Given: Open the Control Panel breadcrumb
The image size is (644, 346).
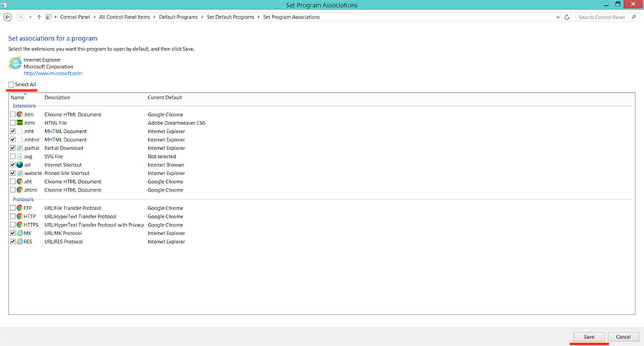Looking at the screenshot, I should point(74,17).
